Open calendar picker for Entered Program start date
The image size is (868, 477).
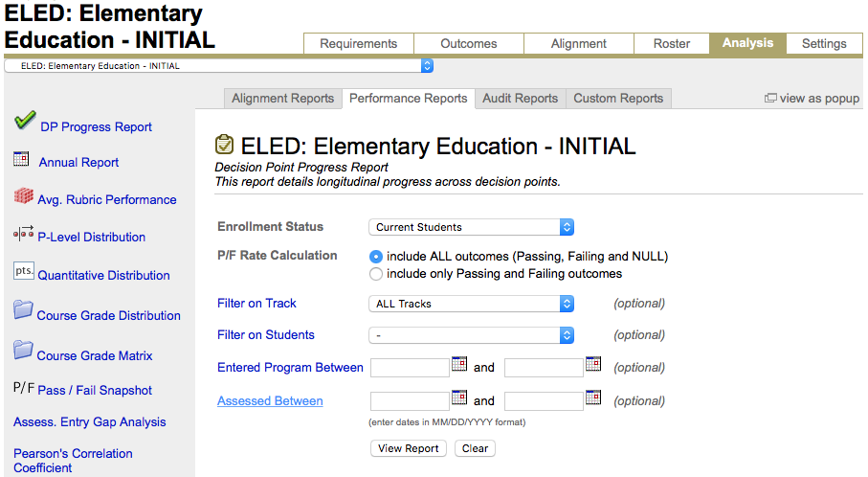(459, 365)
